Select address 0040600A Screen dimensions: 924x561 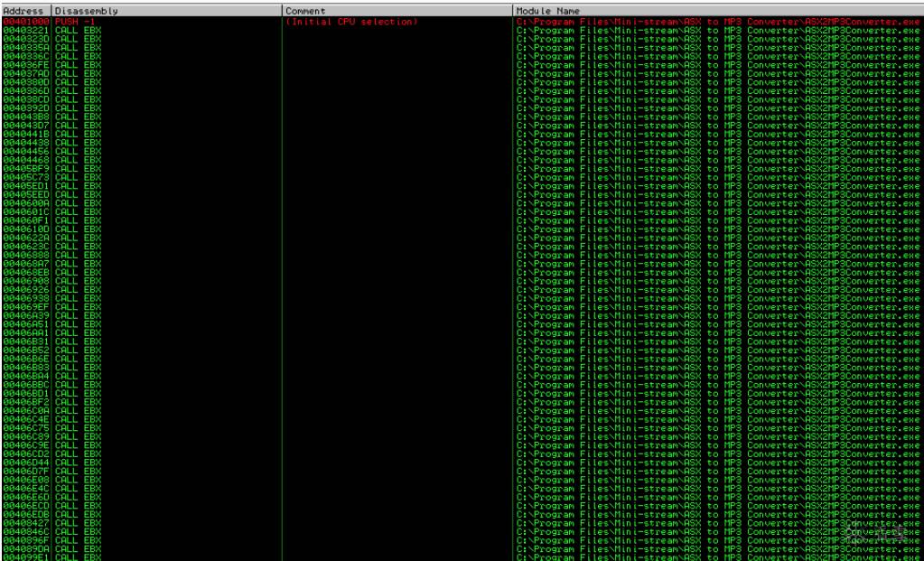tap(26, 203)
